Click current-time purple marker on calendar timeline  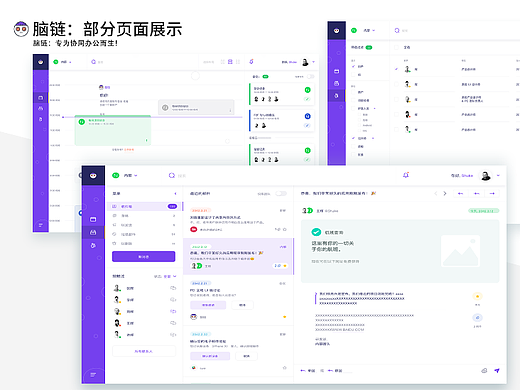tap(63, 117)
